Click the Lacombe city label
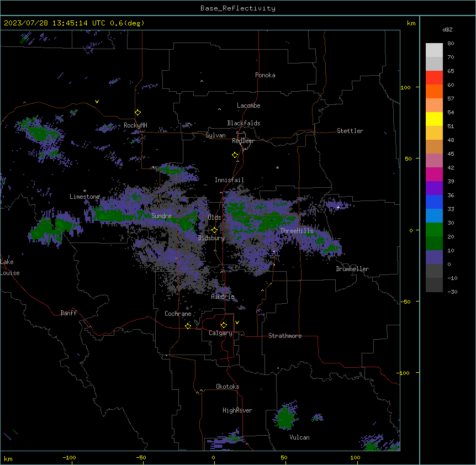Viewport: 476px width, 465px height. pyautogui.click(x=248, y=105)
